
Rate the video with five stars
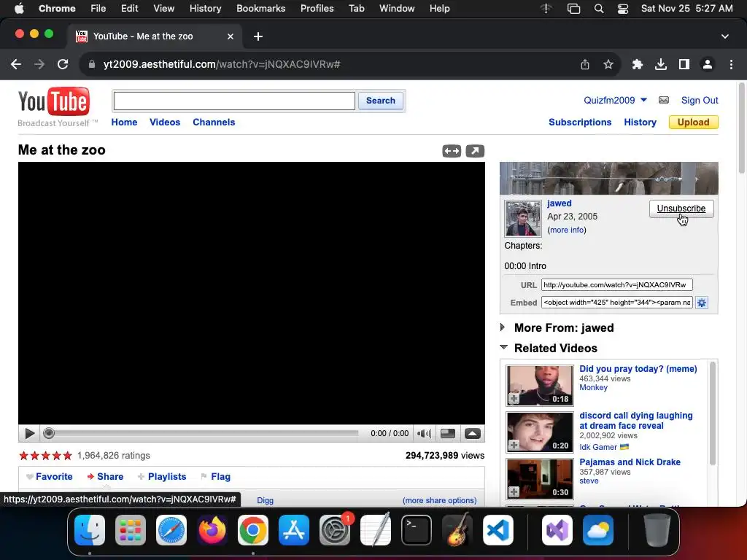[68, 455]
